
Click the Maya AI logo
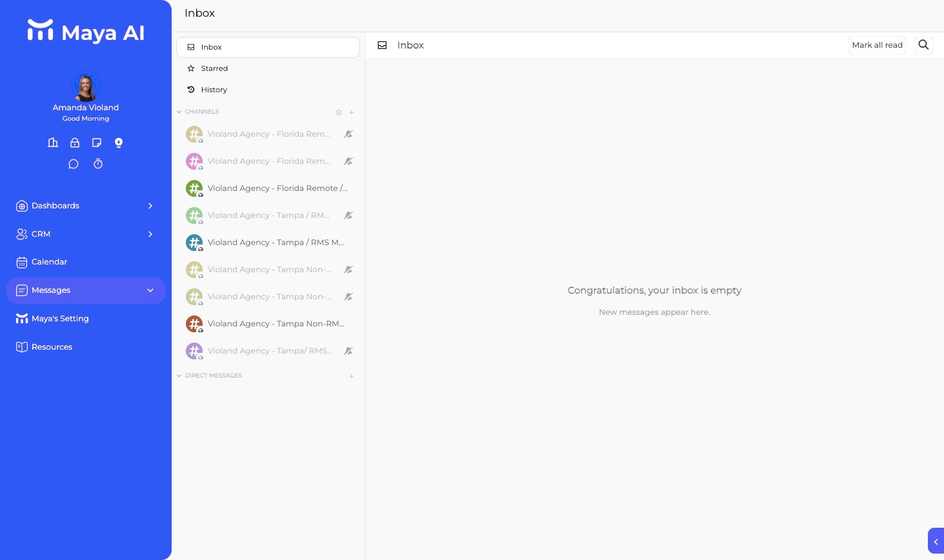point(86,32)
